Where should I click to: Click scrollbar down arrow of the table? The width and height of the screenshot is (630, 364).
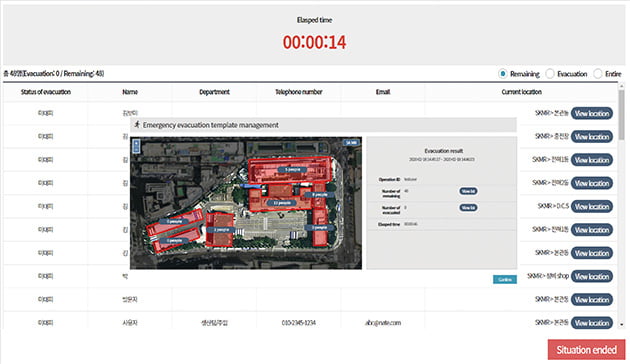622,324
